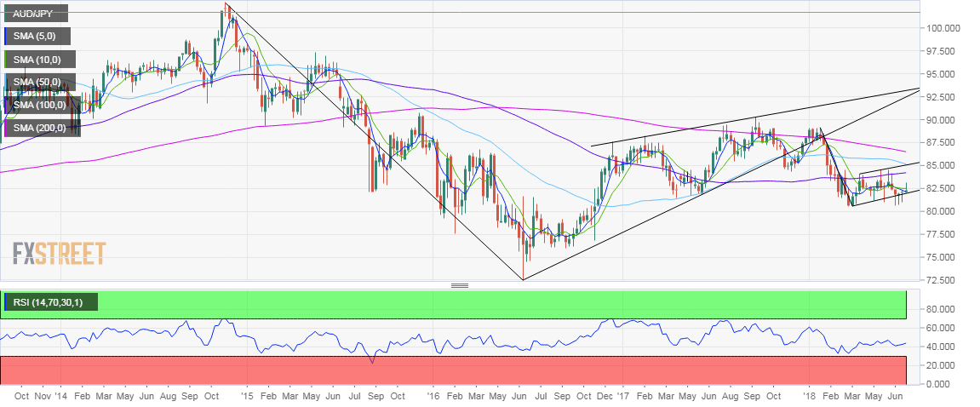Click the Dec time axis label
The image size is (980, 407).
tap(605, 397)
